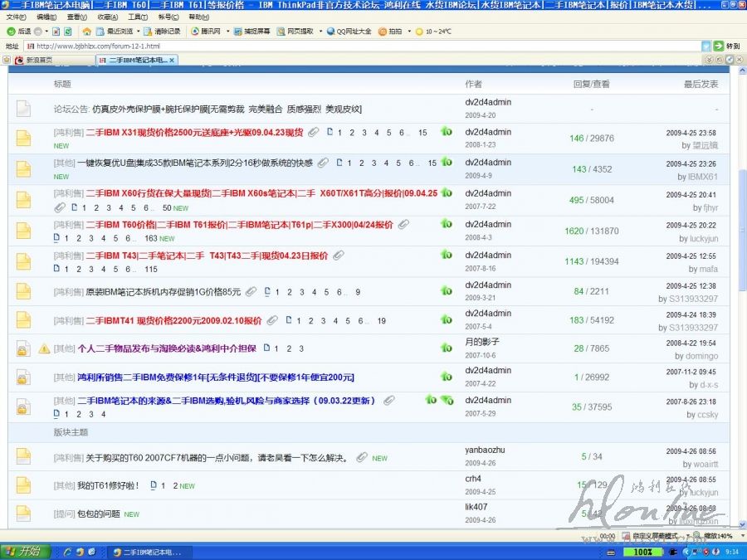This screenshot has width=747, height=560.
Task: Click the paperclip attachment icon on X31 thread
Action: click(314, 133)
